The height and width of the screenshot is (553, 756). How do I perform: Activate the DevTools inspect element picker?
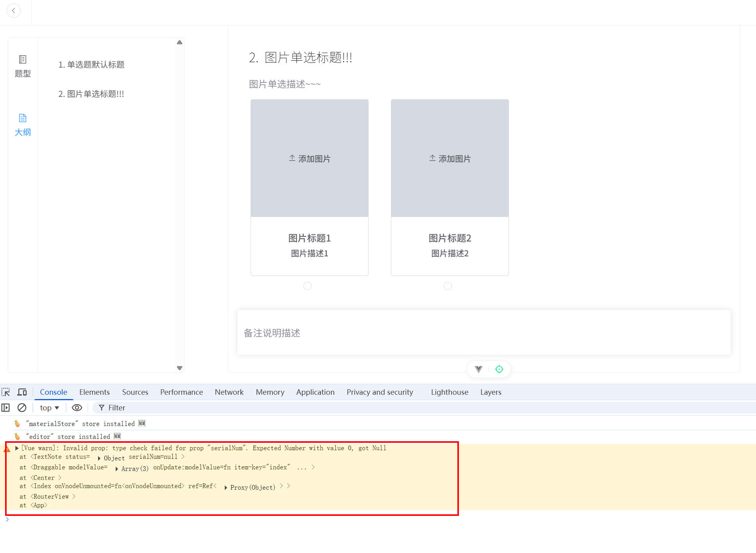(x=6, y=392)
